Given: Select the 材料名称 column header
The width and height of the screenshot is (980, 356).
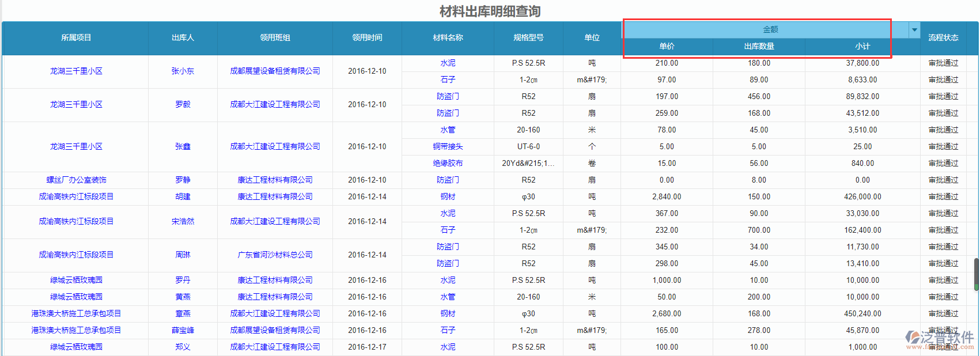Looking at the screenshot, I should click(x=448, y=38).
